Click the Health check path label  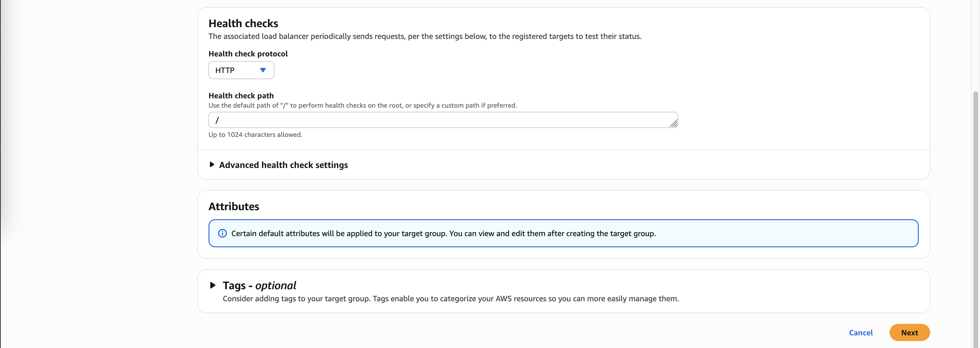click(241, 96)
